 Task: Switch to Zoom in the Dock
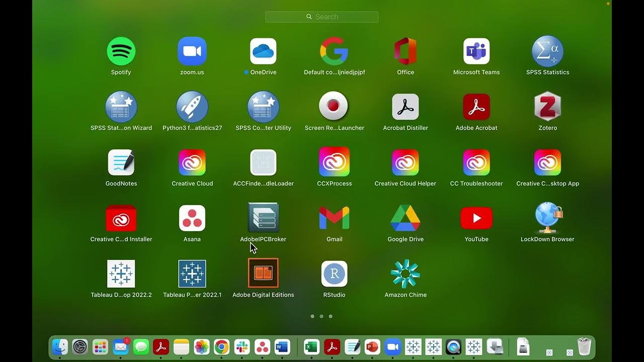tap(392, 347)
